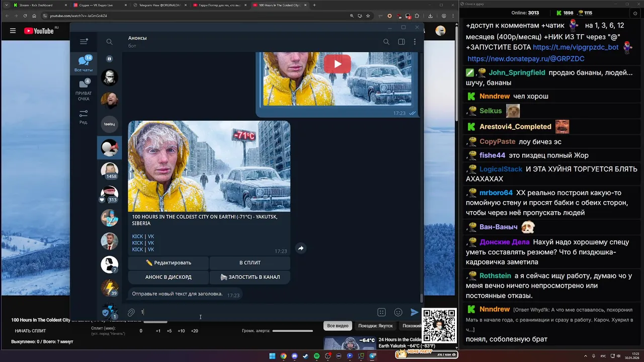This screenshot has width=644, height=362.
Task: Switch to 'Telegram: View' browser tab
Action: pos(159,5)
